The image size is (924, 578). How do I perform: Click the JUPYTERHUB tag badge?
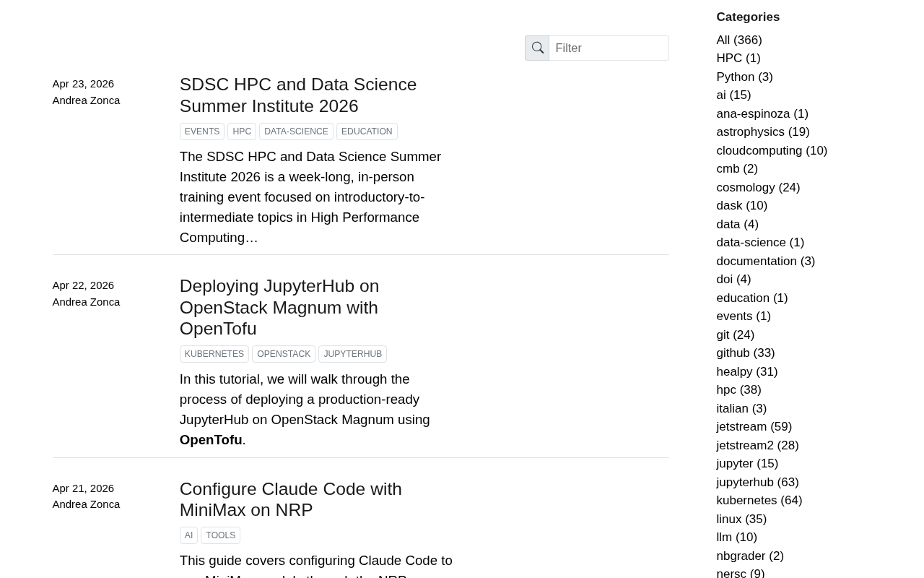click(353, 354)
